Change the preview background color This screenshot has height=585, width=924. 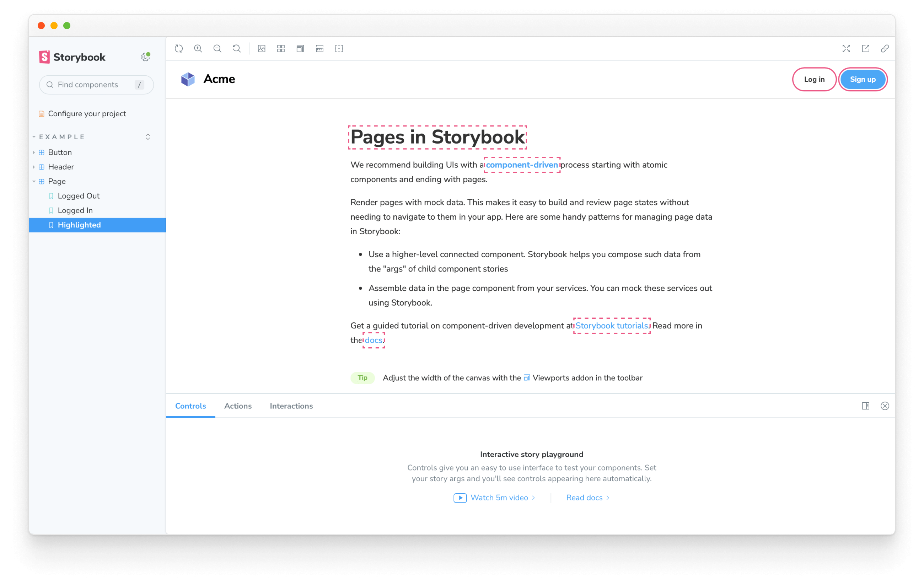(262, 48)
